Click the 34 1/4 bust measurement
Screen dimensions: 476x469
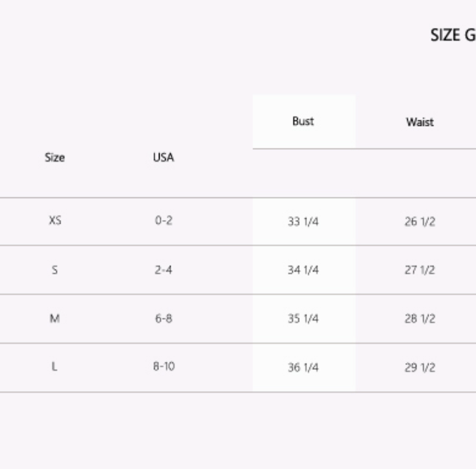click(303, 270)
